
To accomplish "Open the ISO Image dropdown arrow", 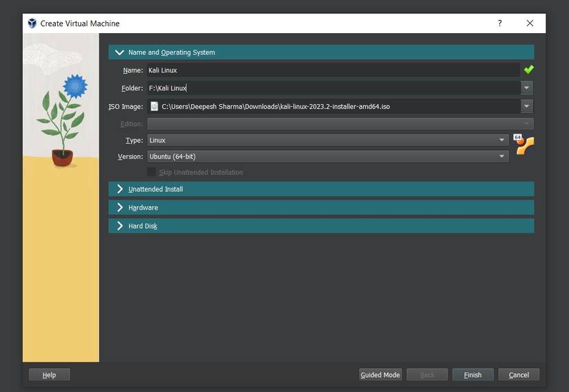I will (527, 106).
